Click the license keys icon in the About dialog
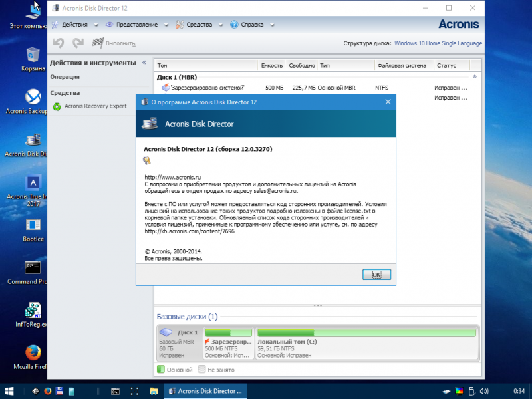Screen dimensions: 532x399 coord(147,160)
